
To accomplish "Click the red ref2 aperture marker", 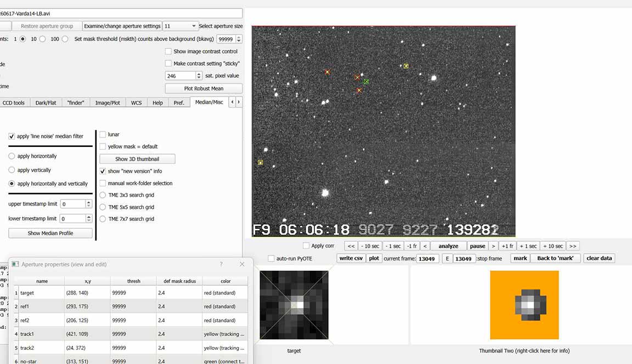I will [x=328, y=72].
